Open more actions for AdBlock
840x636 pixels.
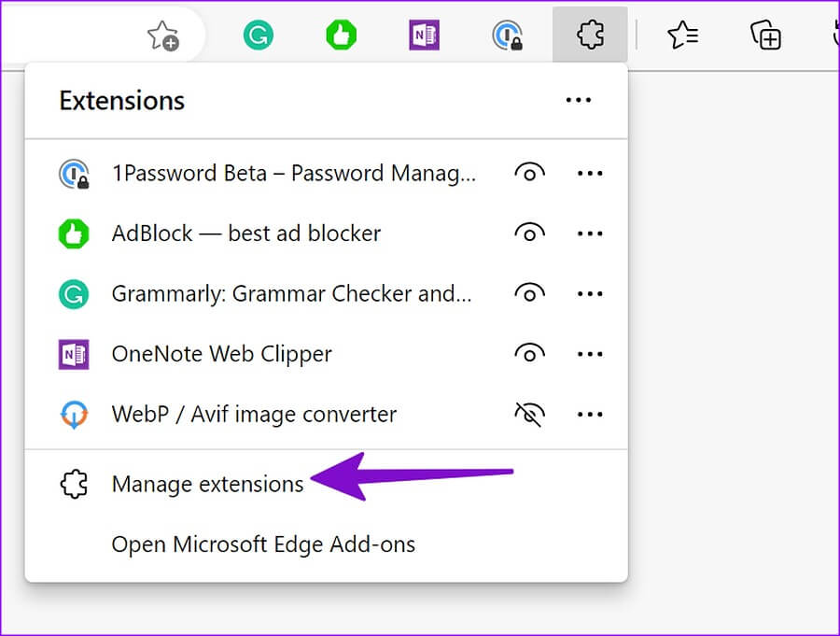click(590, 233)
